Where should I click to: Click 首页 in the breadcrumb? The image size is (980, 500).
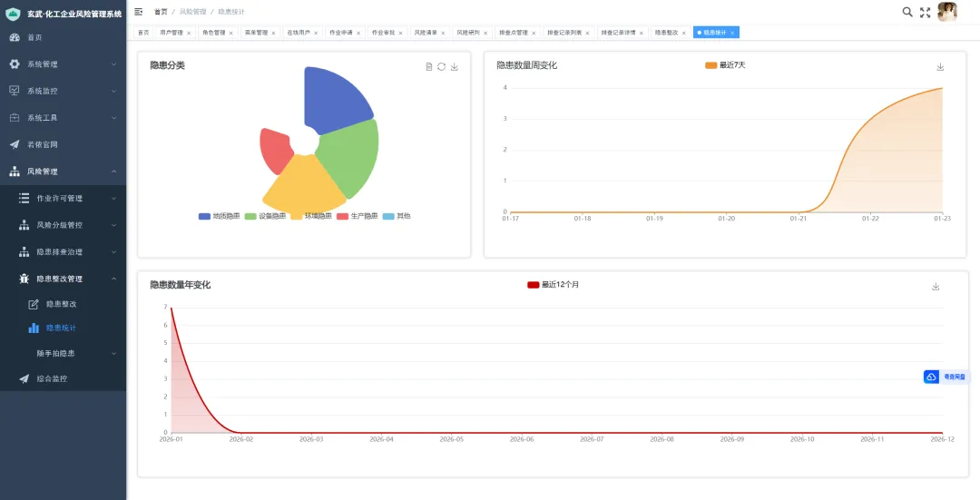point(161,12)
